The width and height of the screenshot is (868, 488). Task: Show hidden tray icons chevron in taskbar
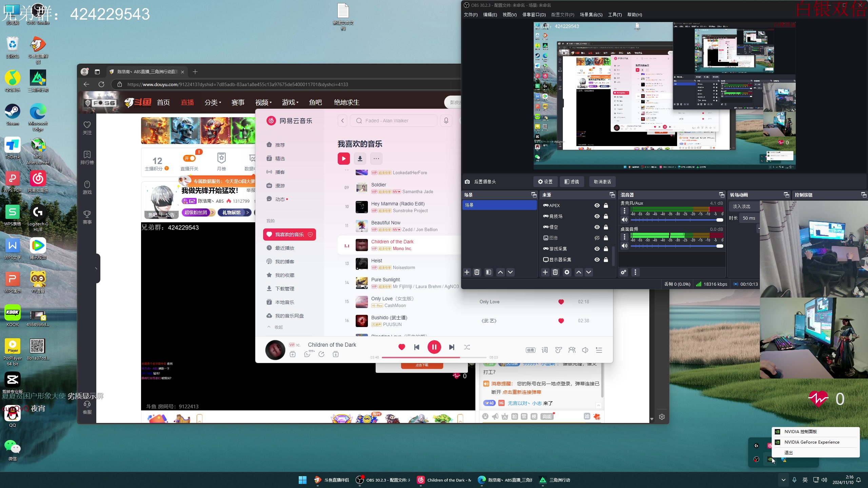point(783,480)
